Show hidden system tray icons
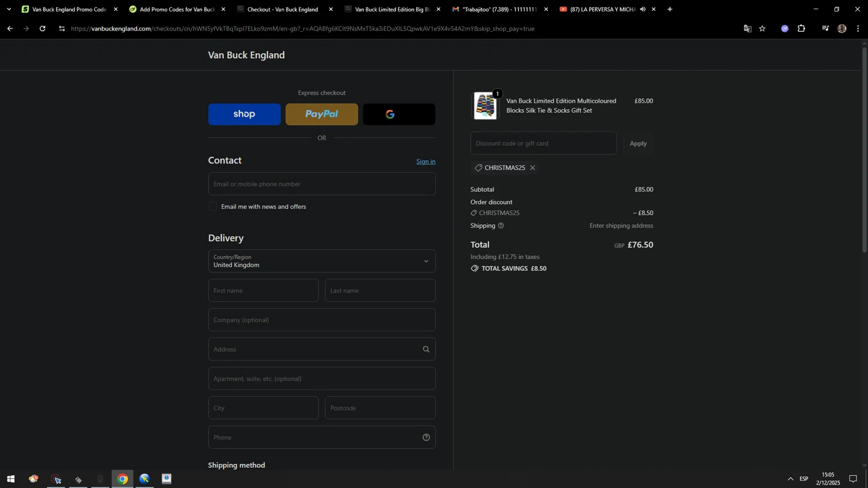 790,479
